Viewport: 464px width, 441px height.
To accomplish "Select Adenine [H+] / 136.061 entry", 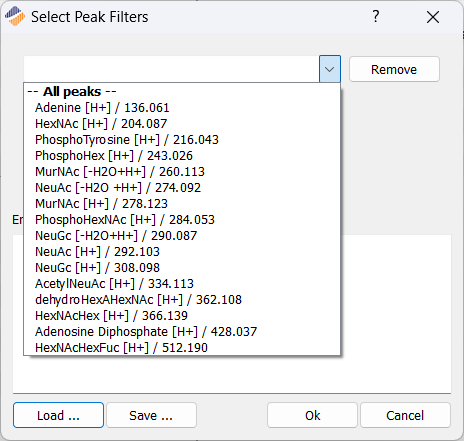I will [182, 108].
